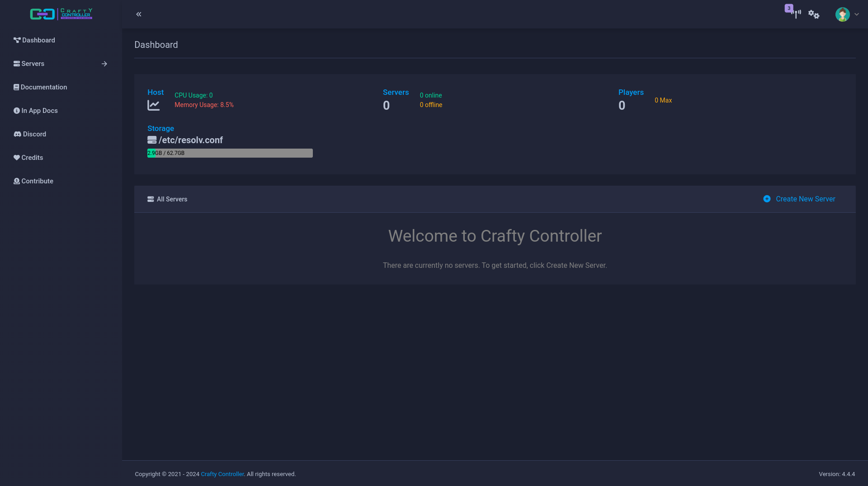Viewport: 868px width, 486px height.
Task: Click the no servers instruction text
Action: [495, 266]
